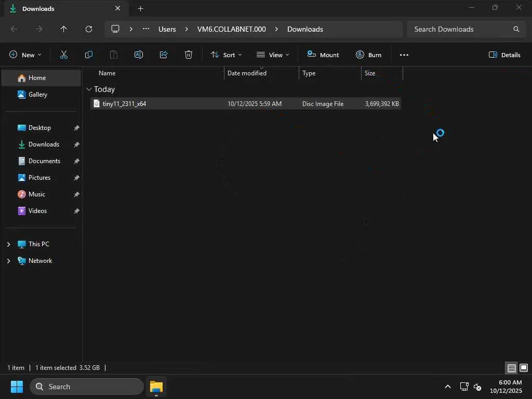Open Desktop in sidebar
The width and height of the screenshot is (532, 399).
[42, 128]
